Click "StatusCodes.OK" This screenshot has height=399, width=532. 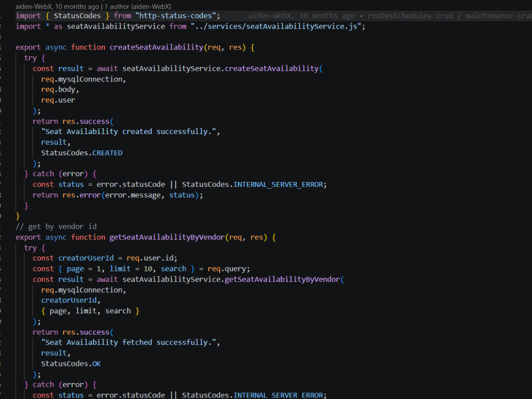coord(71,364)
